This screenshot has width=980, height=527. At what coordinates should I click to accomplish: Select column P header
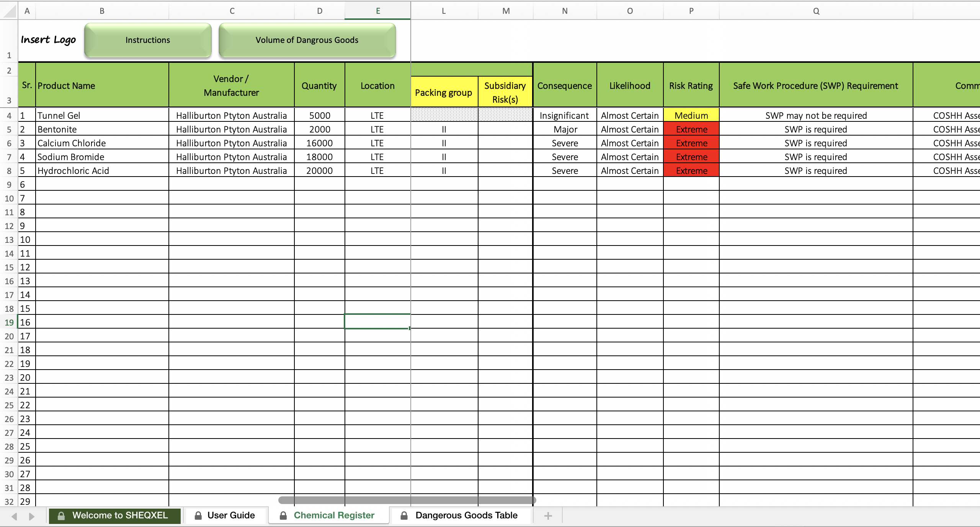point(691,11)
